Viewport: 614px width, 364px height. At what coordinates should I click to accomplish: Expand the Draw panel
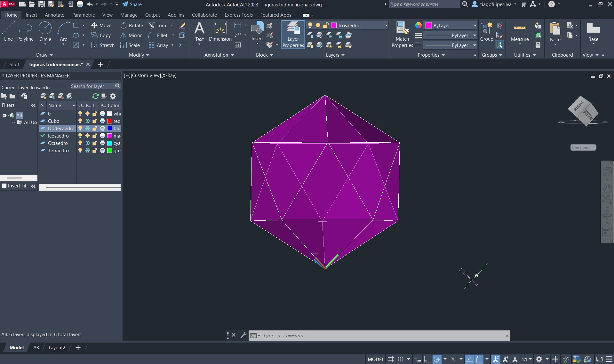[x=44, y=55]
